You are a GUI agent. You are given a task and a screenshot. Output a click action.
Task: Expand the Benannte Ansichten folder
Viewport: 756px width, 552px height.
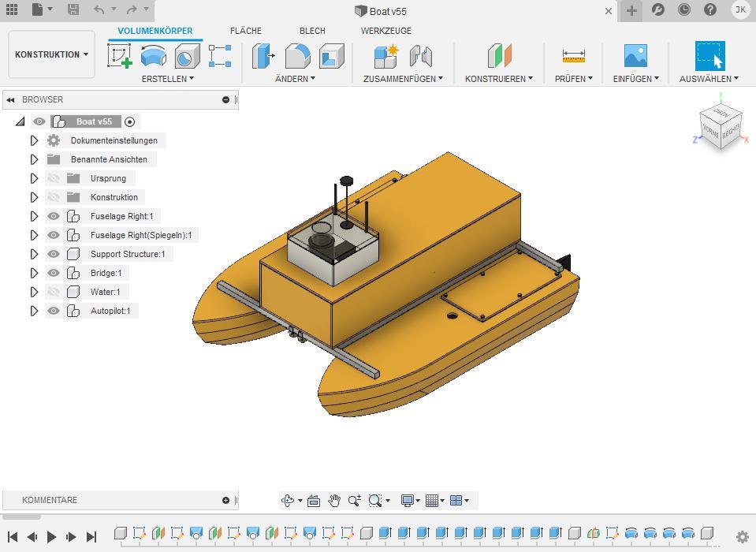[34, 159]
